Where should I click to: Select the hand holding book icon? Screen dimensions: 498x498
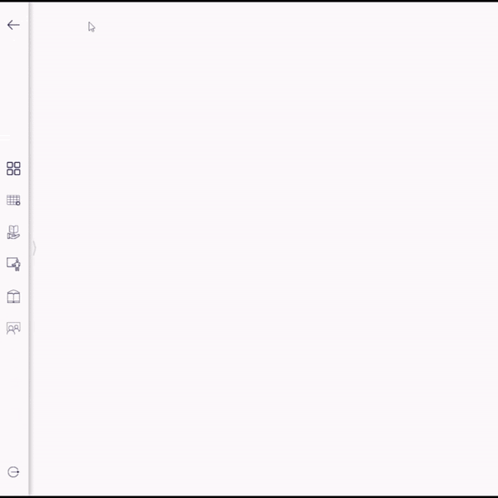point(13,232)
